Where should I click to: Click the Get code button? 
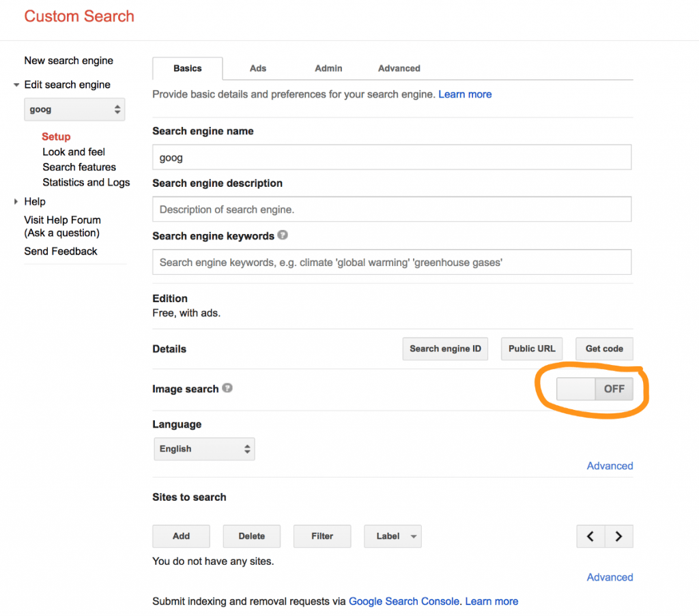pos(604,349)
